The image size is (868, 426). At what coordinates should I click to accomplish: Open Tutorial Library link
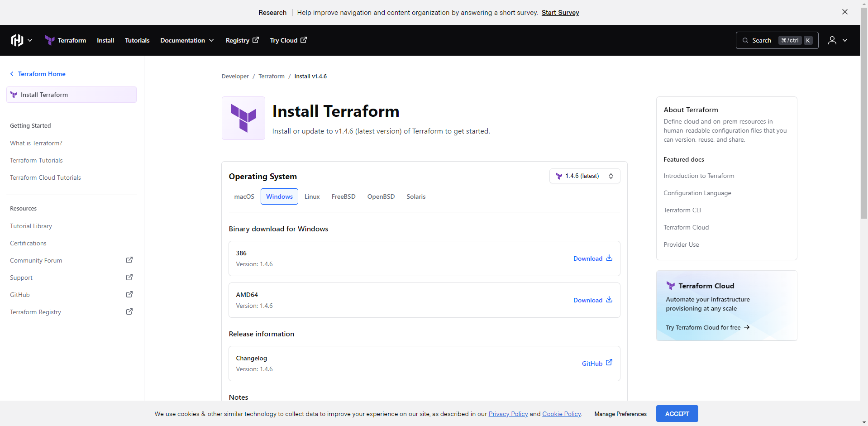(x=31, y=226)
